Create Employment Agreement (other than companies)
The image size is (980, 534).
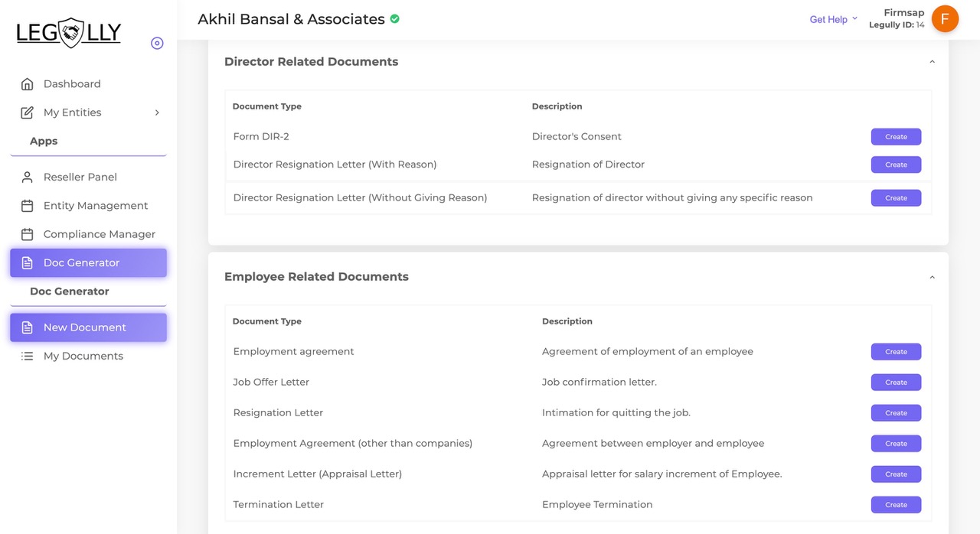coord(896,444)
